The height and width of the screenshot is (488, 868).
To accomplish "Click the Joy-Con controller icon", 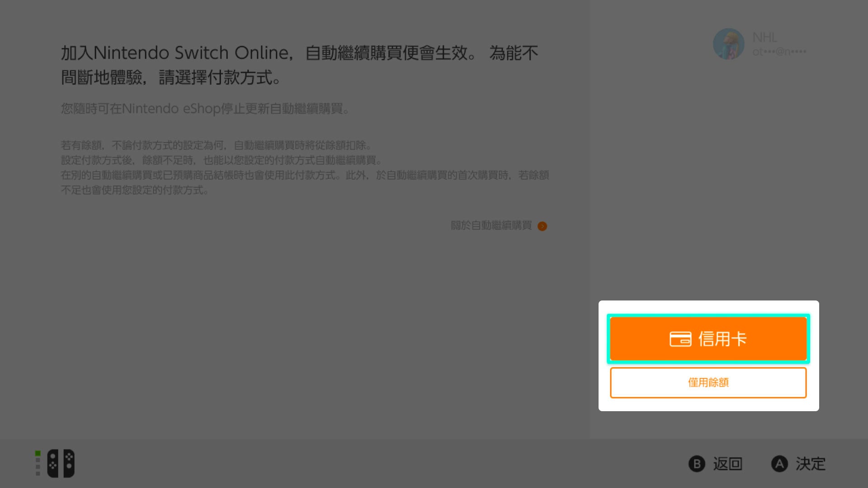I will (61, 463).
